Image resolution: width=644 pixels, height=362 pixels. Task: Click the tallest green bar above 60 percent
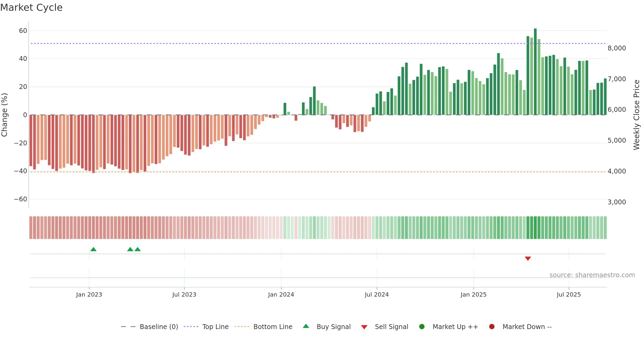point(535,72)
